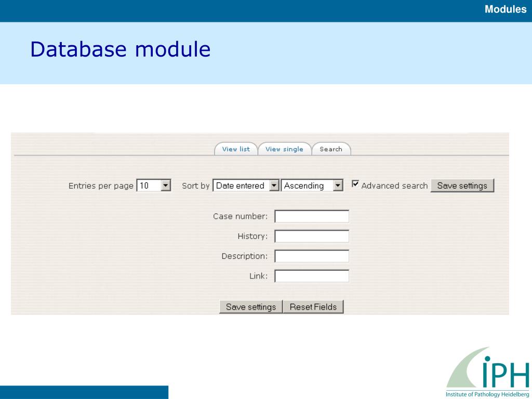Click the Entries per page label
Screen dimensions: 532x399
click(101, 186)
